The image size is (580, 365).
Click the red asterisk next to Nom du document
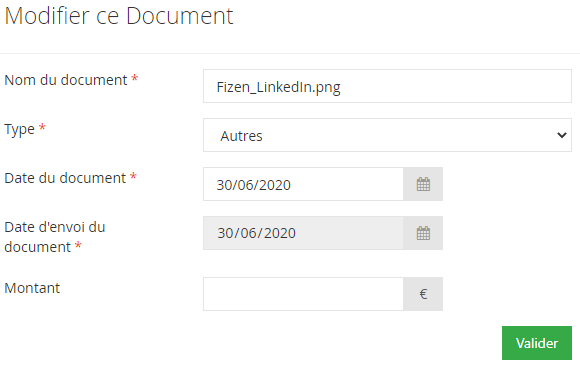point(135,78)
